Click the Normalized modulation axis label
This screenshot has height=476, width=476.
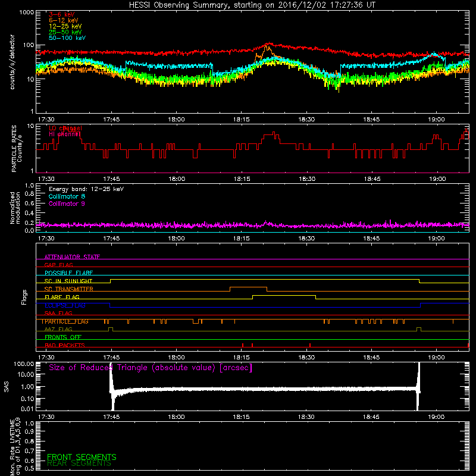15,208
